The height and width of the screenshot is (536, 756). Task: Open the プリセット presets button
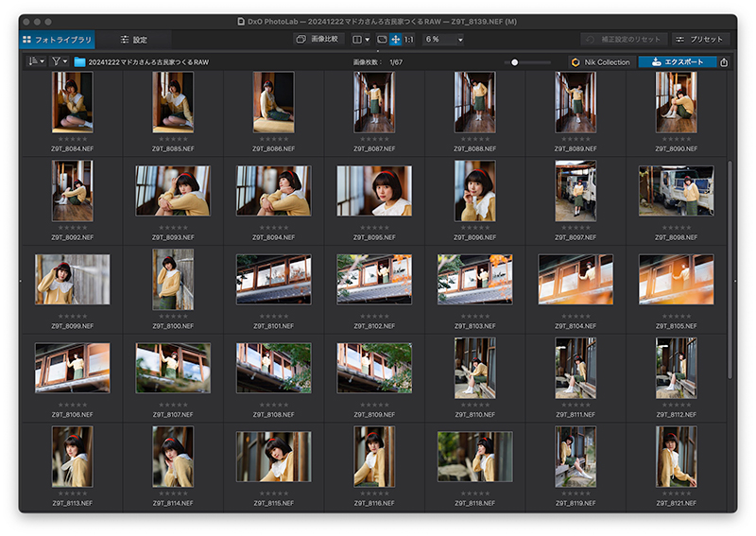coord(699,40)
